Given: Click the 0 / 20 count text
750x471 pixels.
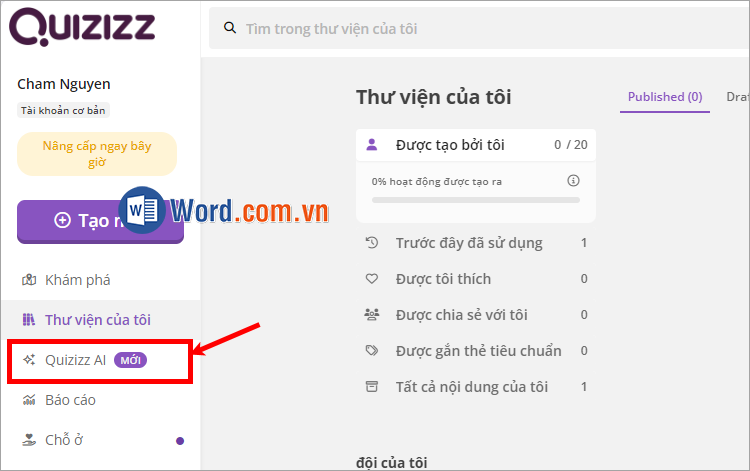Looking at the screenshot, I should tap(571, 145).
